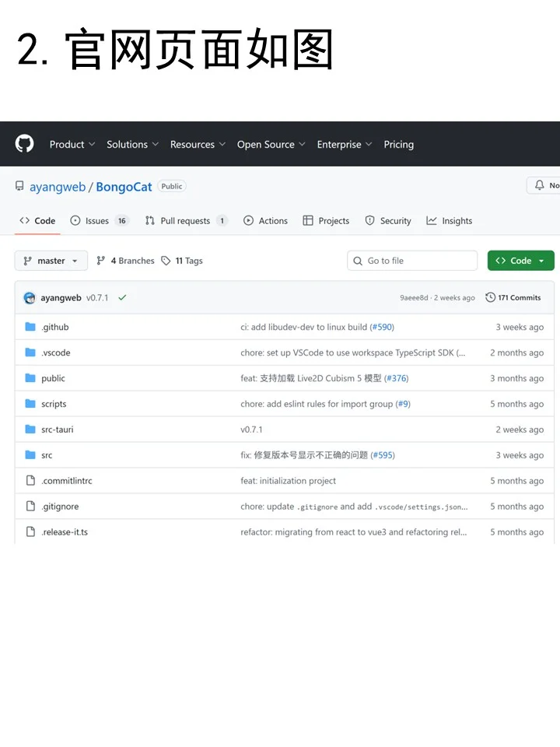
Task: Click the .vscode folder icon
Action: click(30, 352)
